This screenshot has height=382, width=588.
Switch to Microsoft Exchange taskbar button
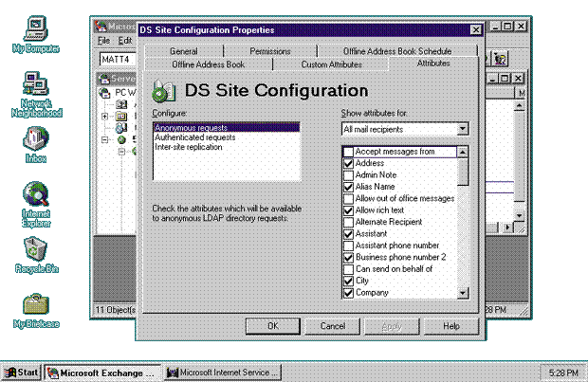(102, 373)
